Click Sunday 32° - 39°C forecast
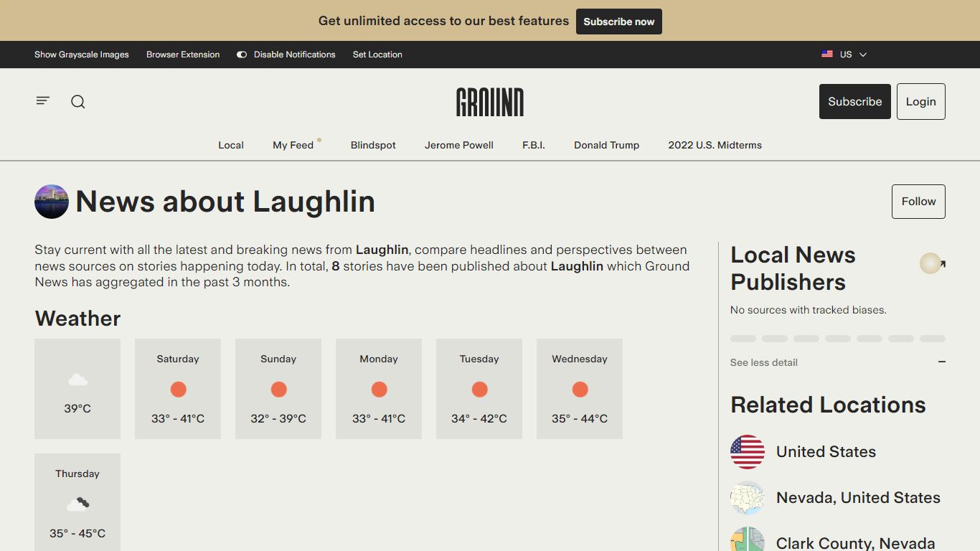This screenshot has height=551, width=980. (278, 419)
